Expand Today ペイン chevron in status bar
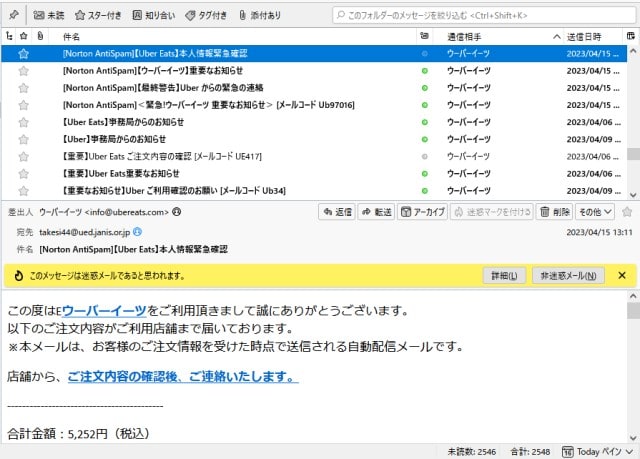The width and height of the screenshot is (640, 459). pyautogui.click(x=629, y=451)
